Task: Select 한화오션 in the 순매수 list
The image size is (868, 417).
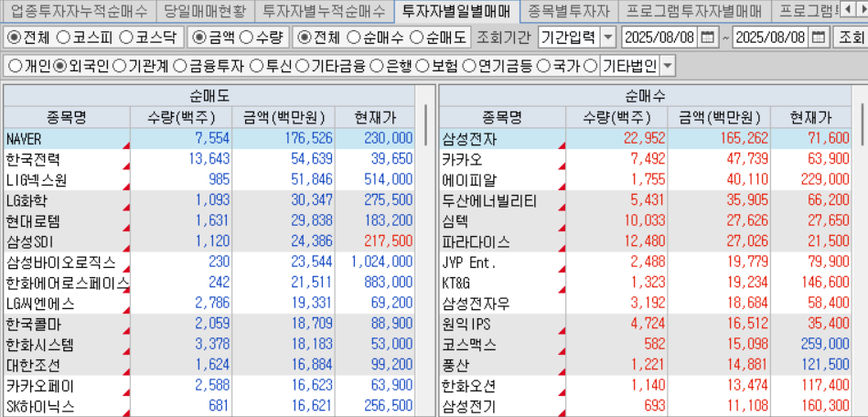Action: (469, 386)
